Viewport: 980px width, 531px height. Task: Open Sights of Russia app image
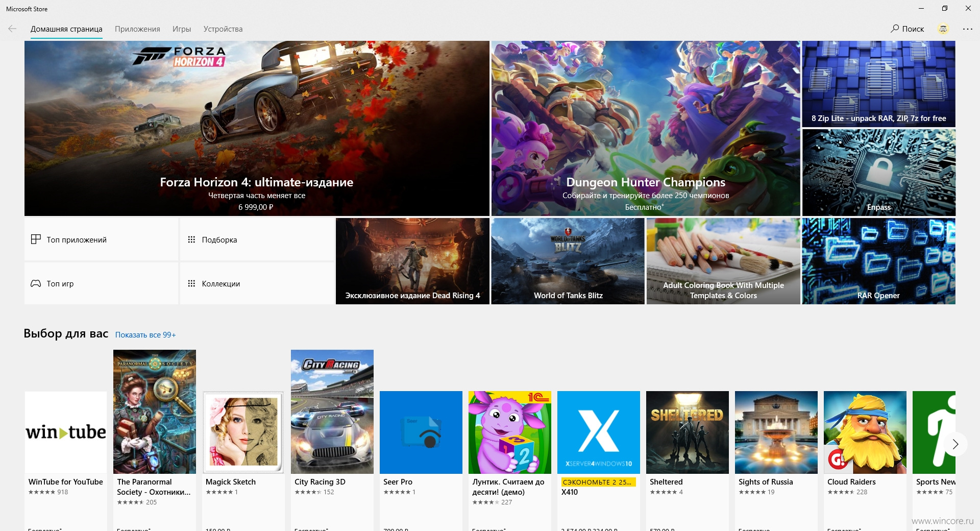[776, 432]
